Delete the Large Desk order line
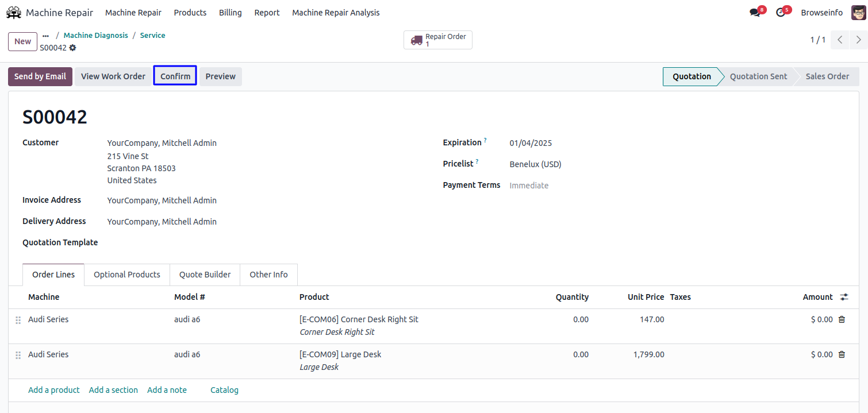This screenshot has width=868, height=413. point(842,354)
